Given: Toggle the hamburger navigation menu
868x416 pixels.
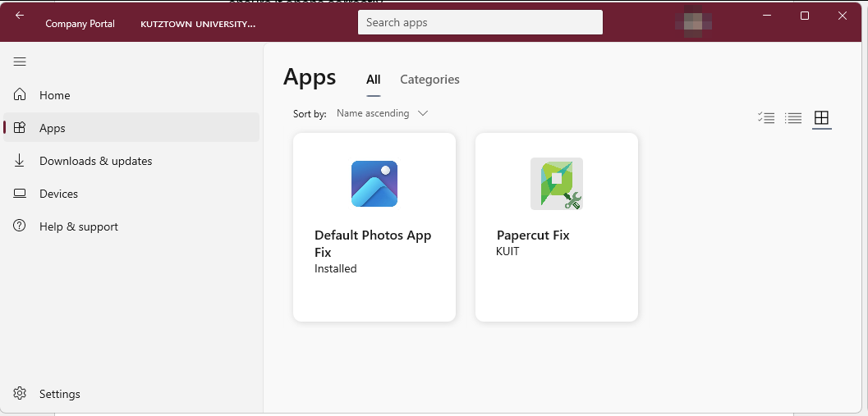Looking at the screenshot, I should coord(20,62).
